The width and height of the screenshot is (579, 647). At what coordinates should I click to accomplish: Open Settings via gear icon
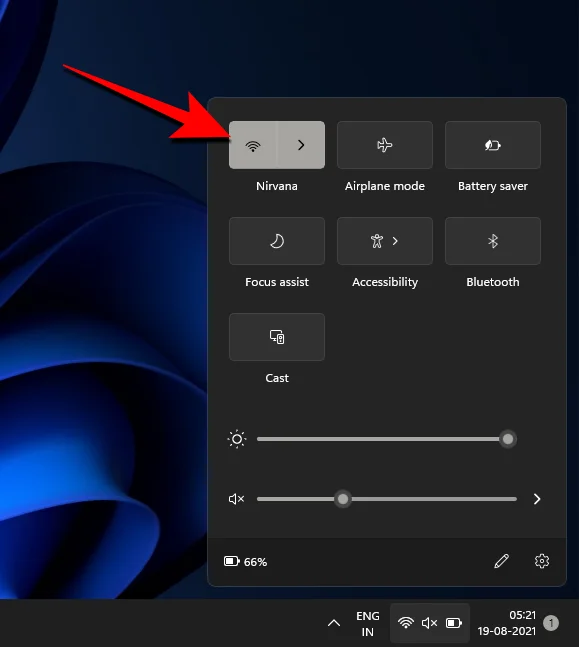click(x=541, y=561)
